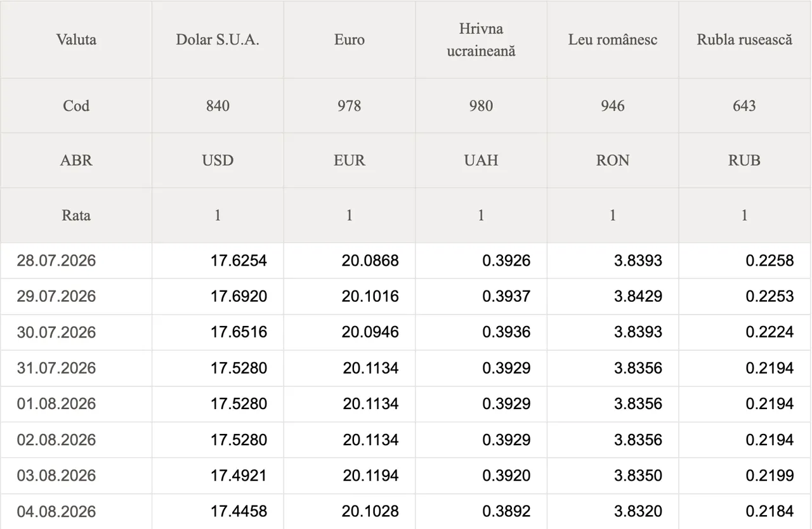Image resolution: width=812 pixels, height=529 pixels.
Task: Select currency code 980 cell
Action: [x=481, y=106]
